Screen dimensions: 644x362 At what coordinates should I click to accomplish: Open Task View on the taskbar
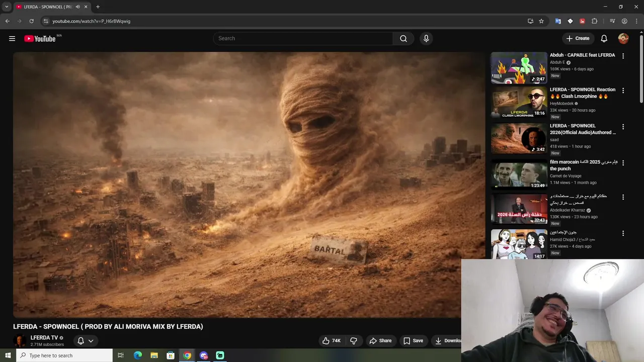click(x=121, y=355)
